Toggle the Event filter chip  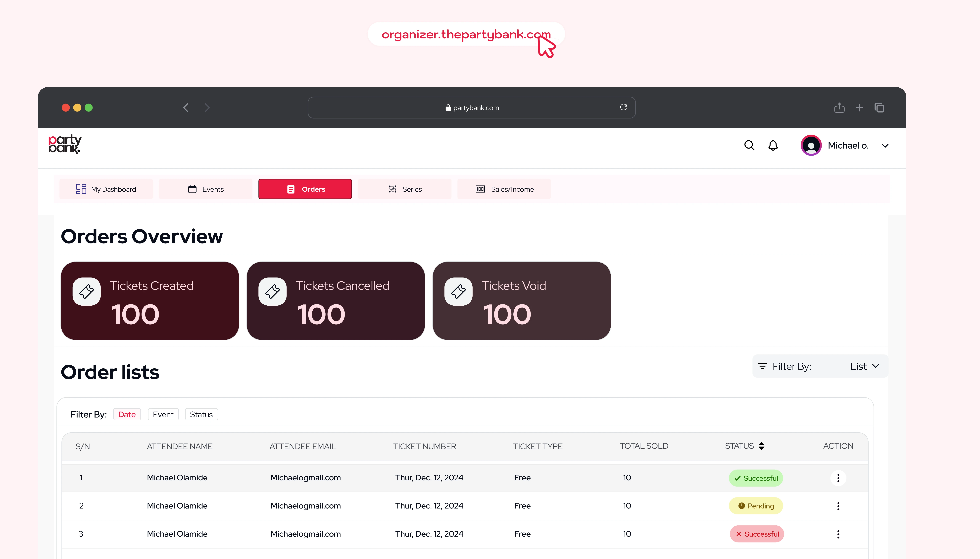163,414
